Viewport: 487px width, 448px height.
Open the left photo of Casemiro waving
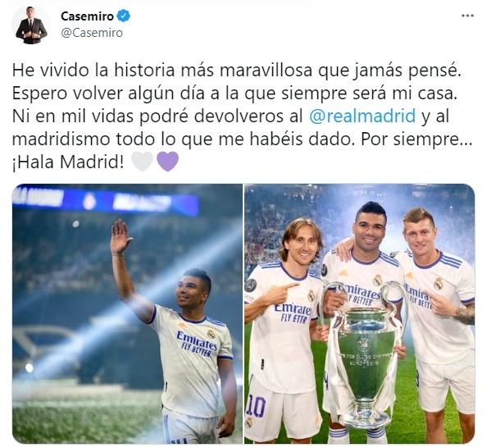[127, 313]
